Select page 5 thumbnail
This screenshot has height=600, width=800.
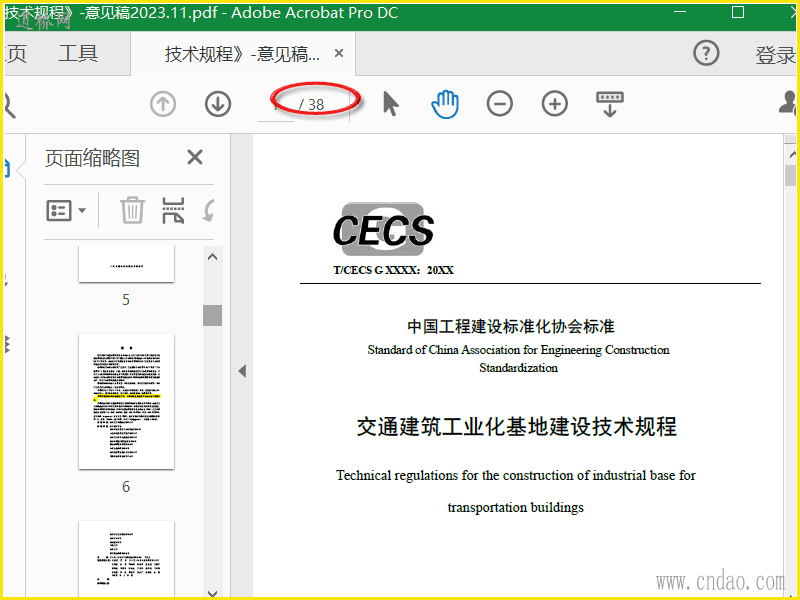point(127,264)
